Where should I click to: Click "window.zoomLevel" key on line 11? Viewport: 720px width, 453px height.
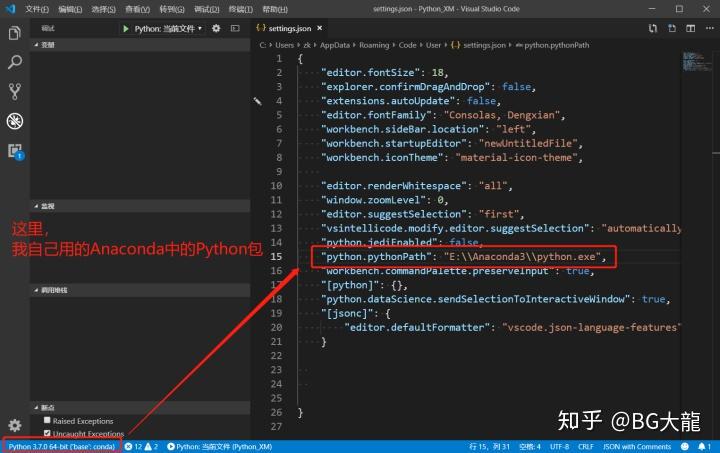[373, 200]
